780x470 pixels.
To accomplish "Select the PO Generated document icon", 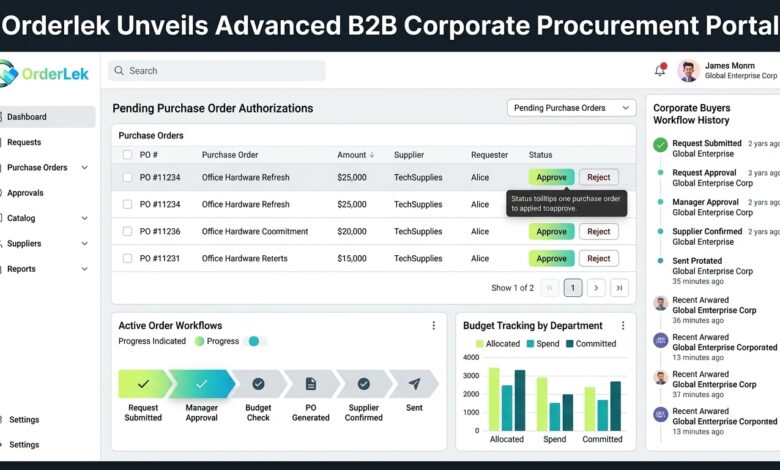I will coord(311,383).
